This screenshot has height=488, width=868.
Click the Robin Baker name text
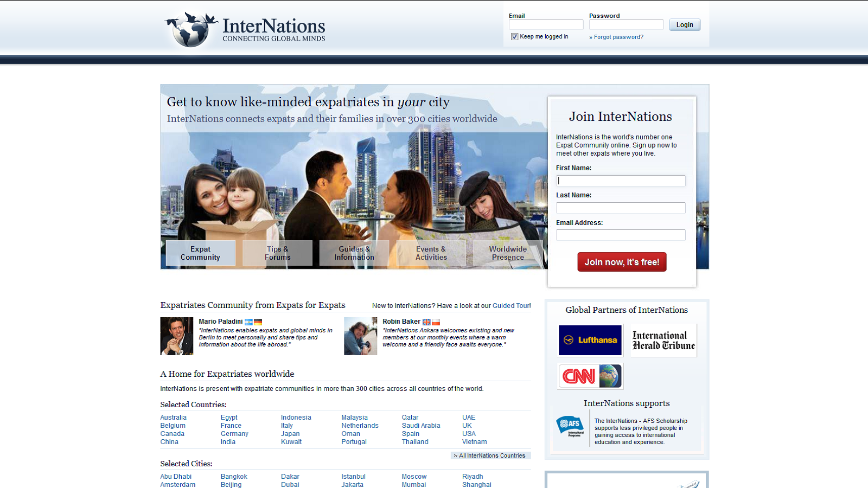[401, 322]
